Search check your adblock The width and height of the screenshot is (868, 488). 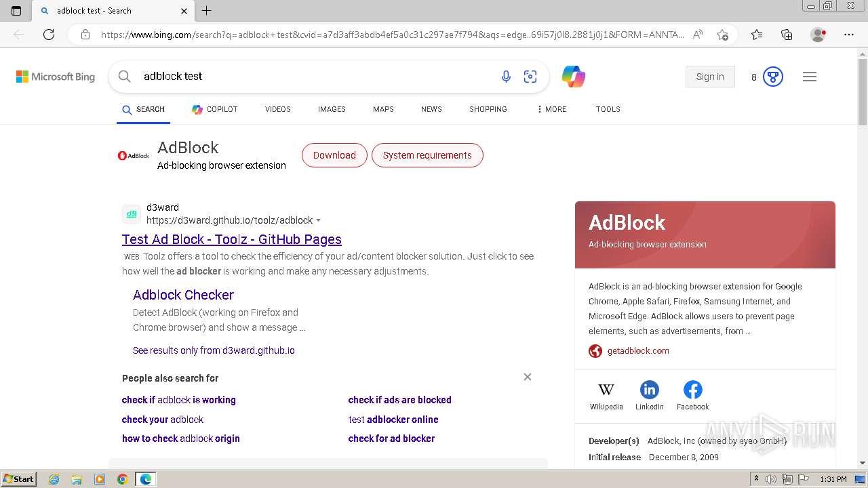point(163,420)
